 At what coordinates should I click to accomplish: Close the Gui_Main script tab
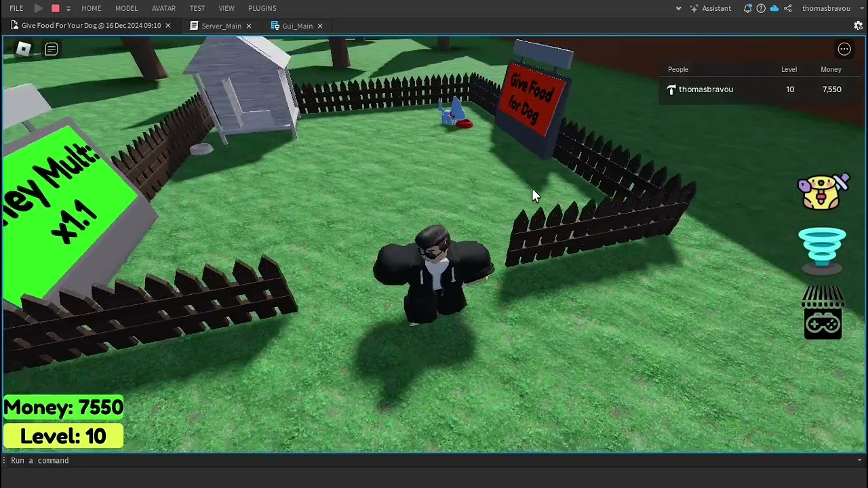click(320, 26)
